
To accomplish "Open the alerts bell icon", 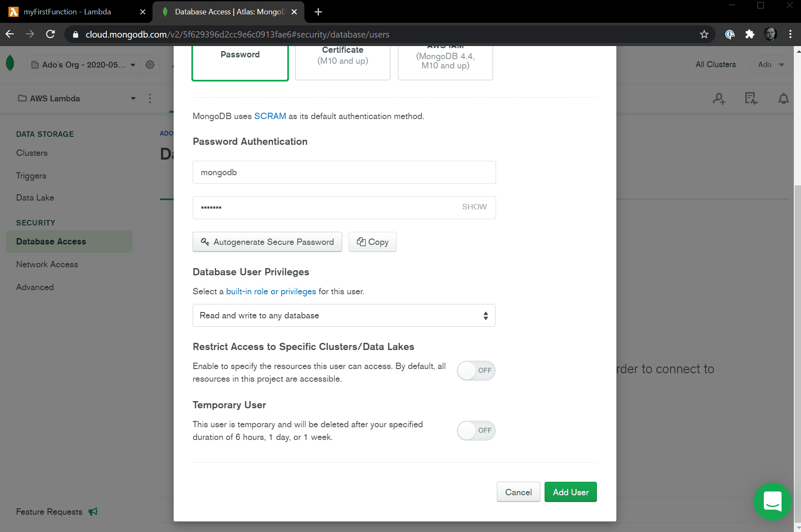I will click(x=783, y=99).
